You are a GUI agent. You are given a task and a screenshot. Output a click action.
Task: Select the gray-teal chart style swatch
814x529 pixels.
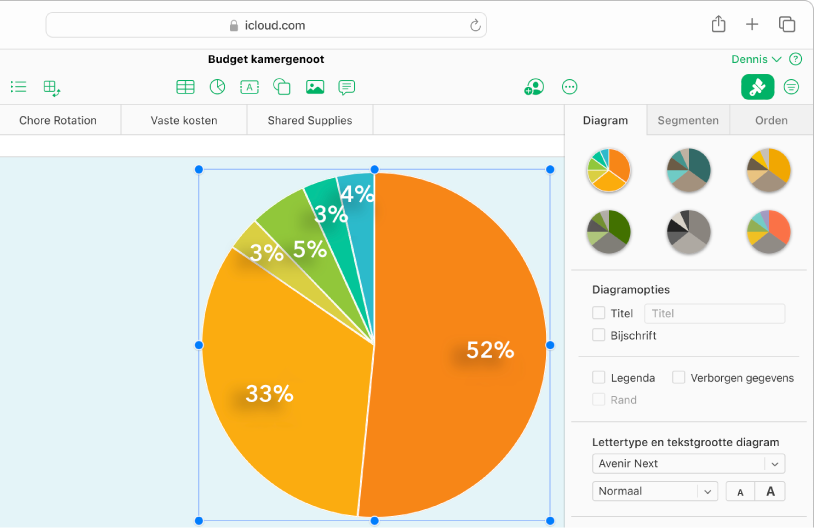point(688,170)
